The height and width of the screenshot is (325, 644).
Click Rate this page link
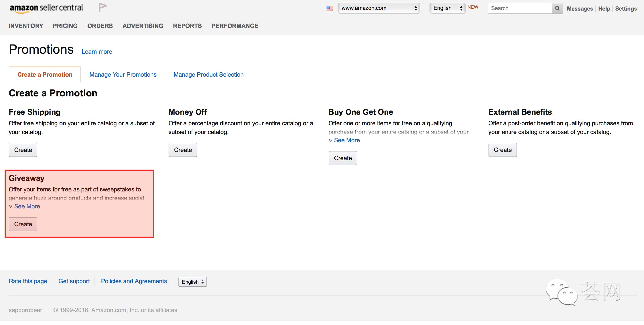click(28, 281)
